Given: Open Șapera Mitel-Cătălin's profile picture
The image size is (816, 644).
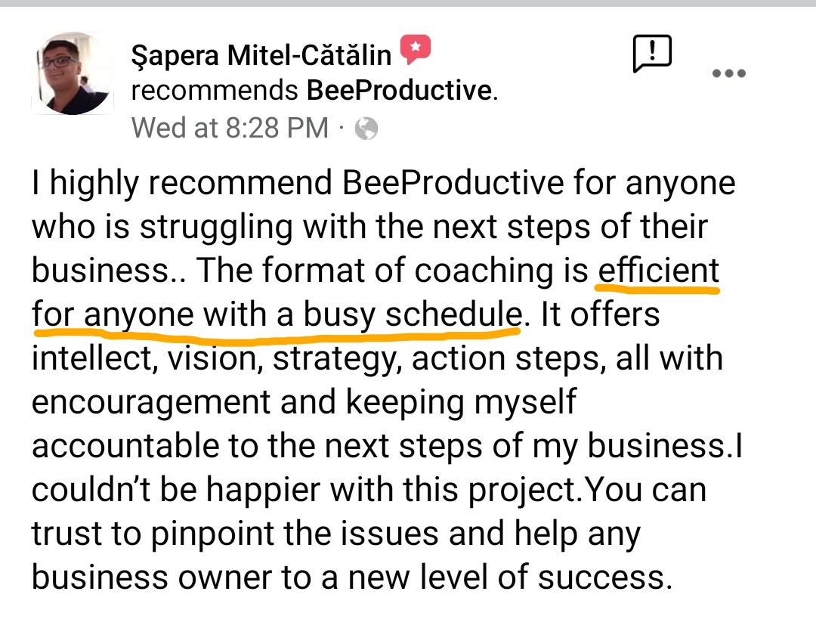Looking at the screenshot, I should tap(73, 73).
